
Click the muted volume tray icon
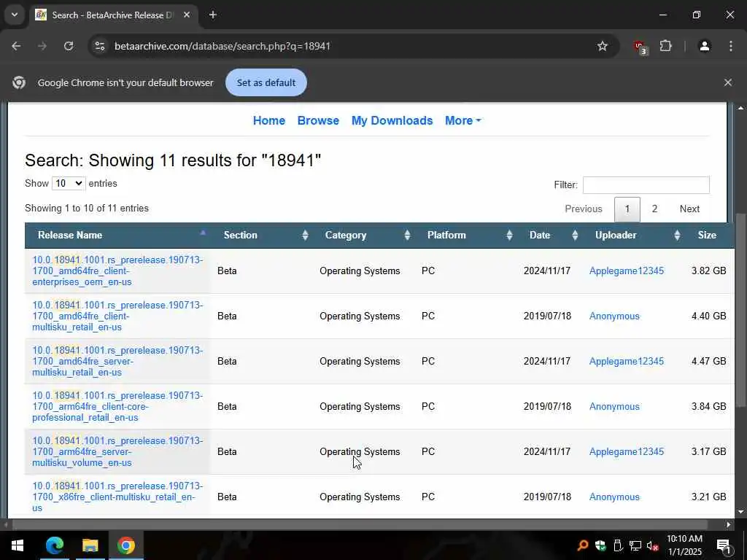click(652, 545)
